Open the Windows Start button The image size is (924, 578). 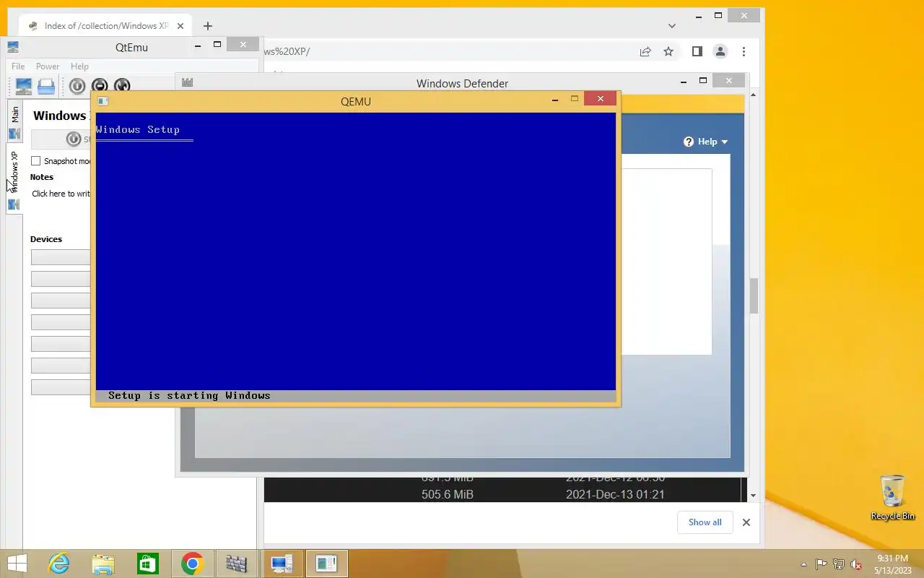pos(17,564)
